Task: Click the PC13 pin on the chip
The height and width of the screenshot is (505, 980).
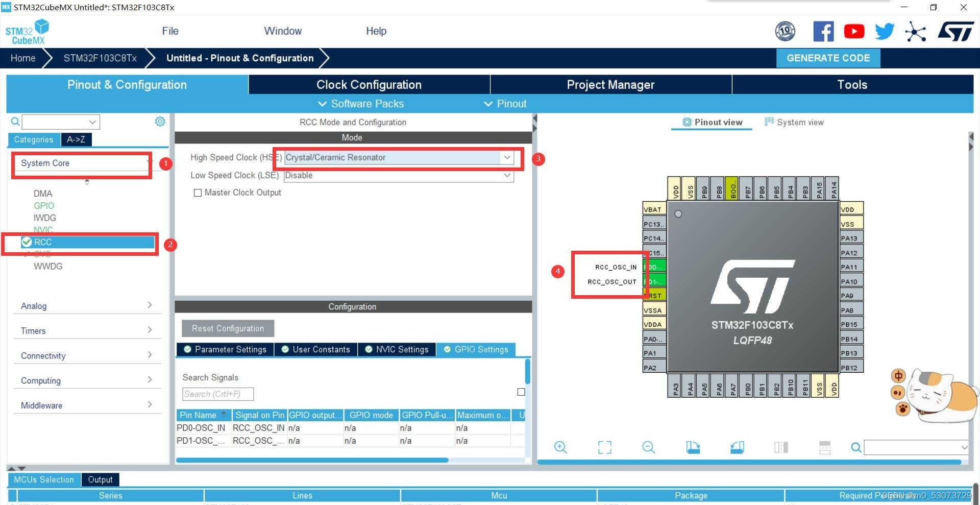Action: (655, 224)
